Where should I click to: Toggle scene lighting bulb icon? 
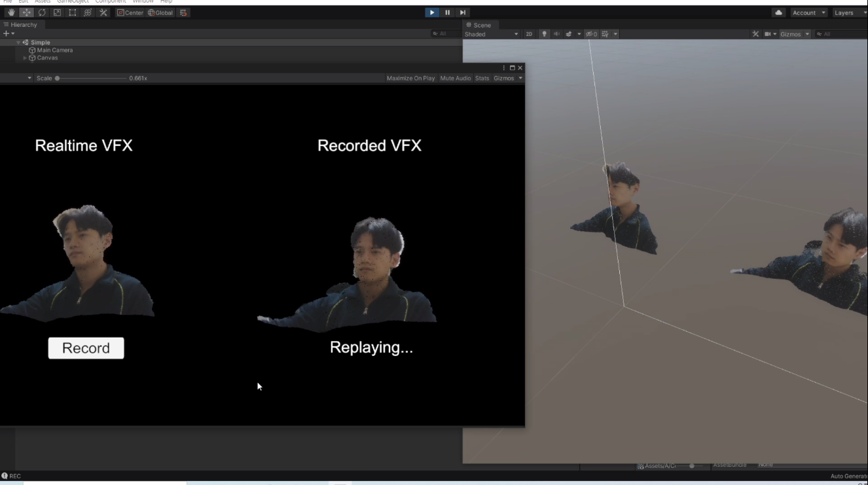click(x=544, y=34)
